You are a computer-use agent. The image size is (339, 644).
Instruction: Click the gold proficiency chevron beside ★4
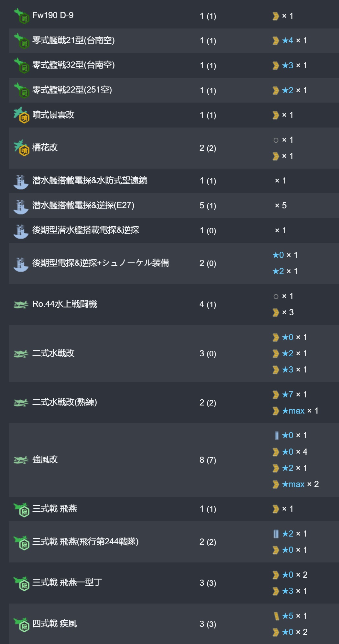[276, 41]
